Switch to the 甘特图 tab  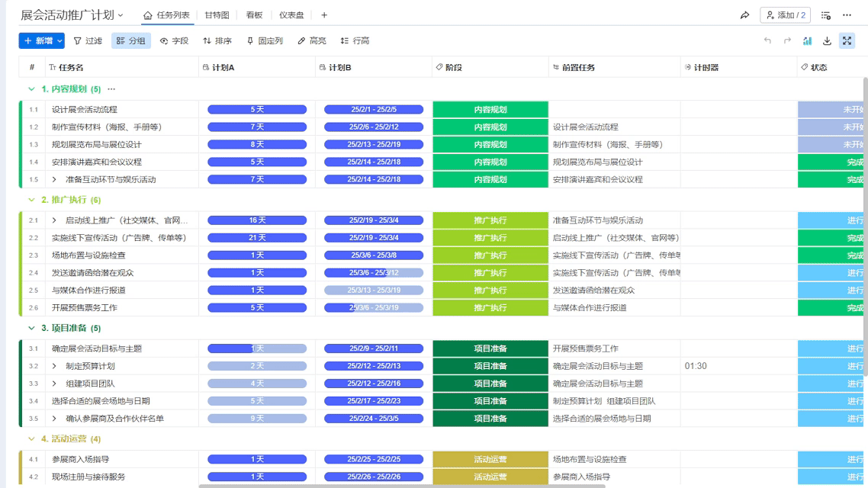click(217, 15)
